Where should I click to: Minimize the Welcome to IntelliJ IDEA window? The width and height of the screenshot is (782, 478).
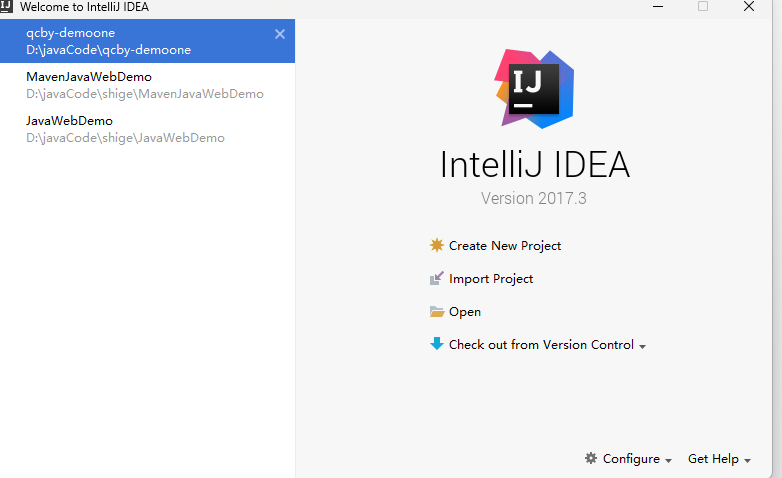click(658, 6)
